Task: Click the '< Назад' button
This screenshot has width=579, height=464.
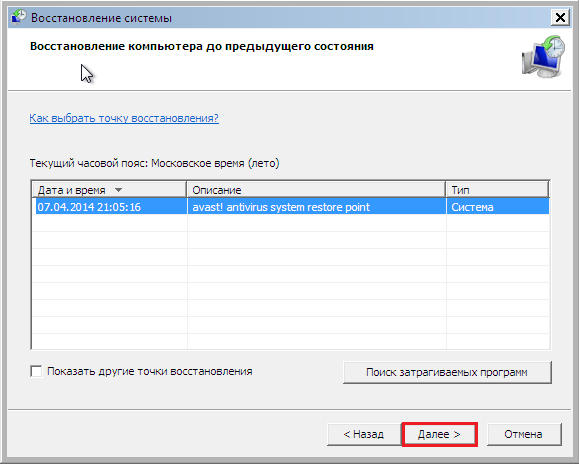Action: (364, 434)
